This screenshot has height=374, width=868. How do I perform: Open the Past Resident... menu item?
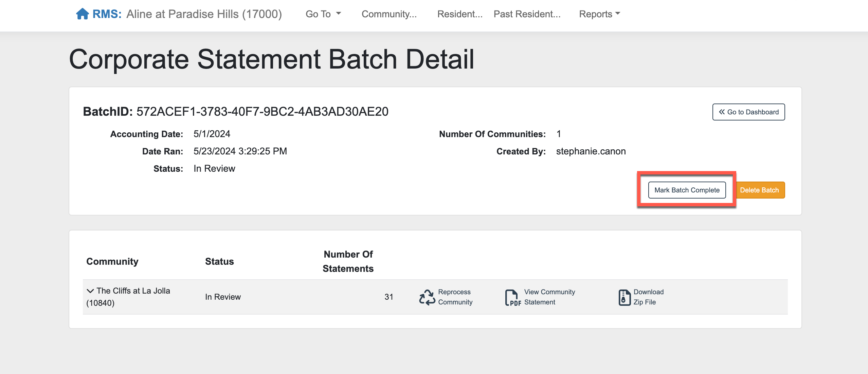(x=527, y=14)
